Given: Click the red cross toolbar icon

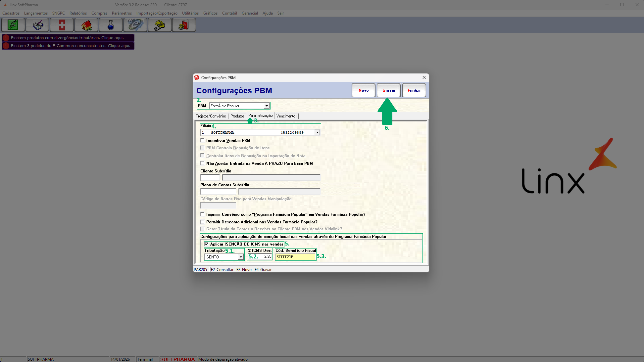Looking at the screenshot, I should point(62,25).
